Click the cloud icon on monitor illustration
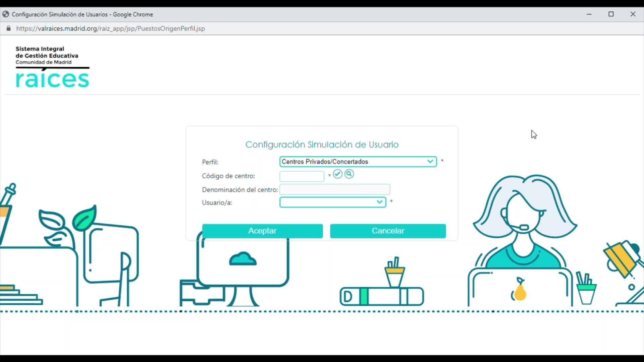This screenshot has height=362, width=644. [x=243, y=259]
